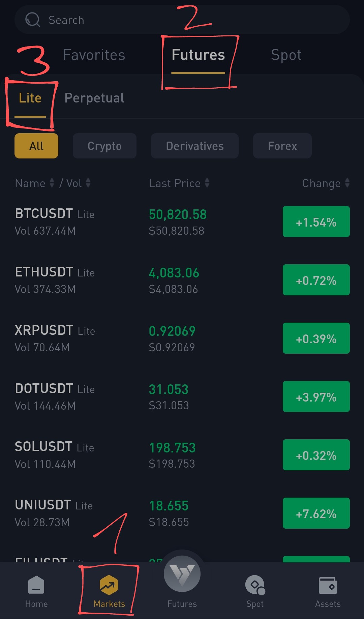Switch to the Perpetual sub-tab
The image size is (364, 619).
pos(94,98)
